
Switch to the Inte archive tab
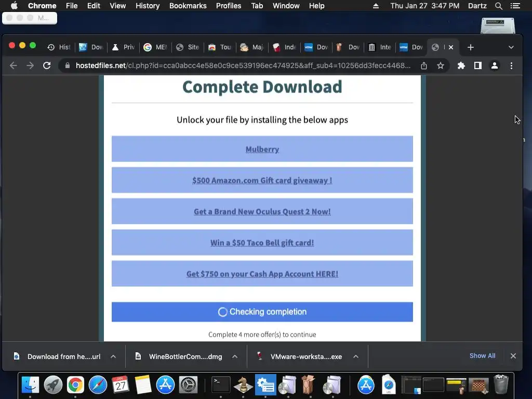(x=381, y=47)
